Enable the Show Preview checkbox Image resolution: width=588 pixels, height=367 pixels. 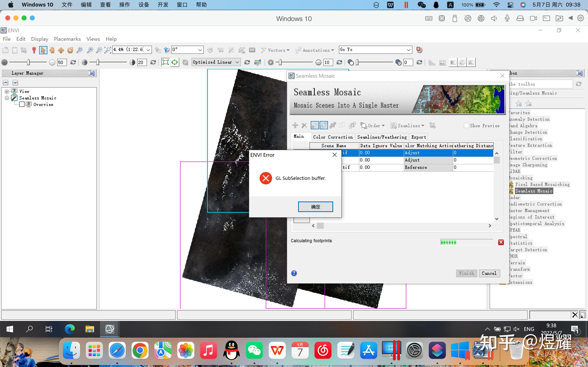(466, 125)
